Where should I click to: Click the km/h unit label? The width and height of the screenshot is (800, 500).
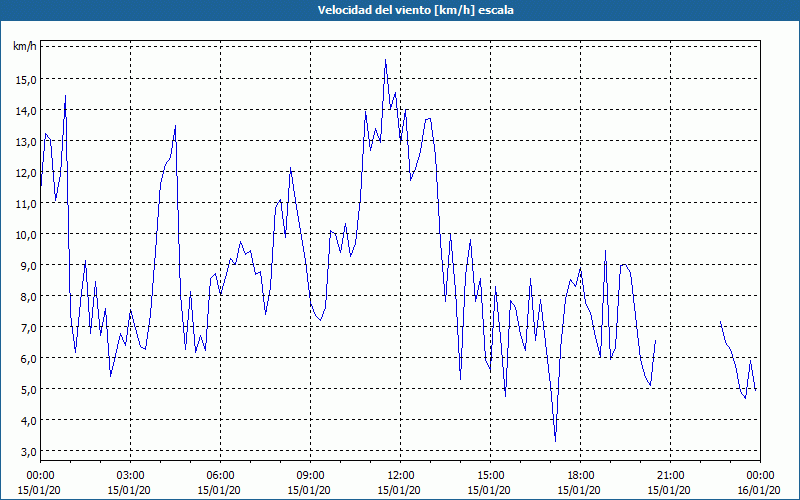click(x=24, y=46)
